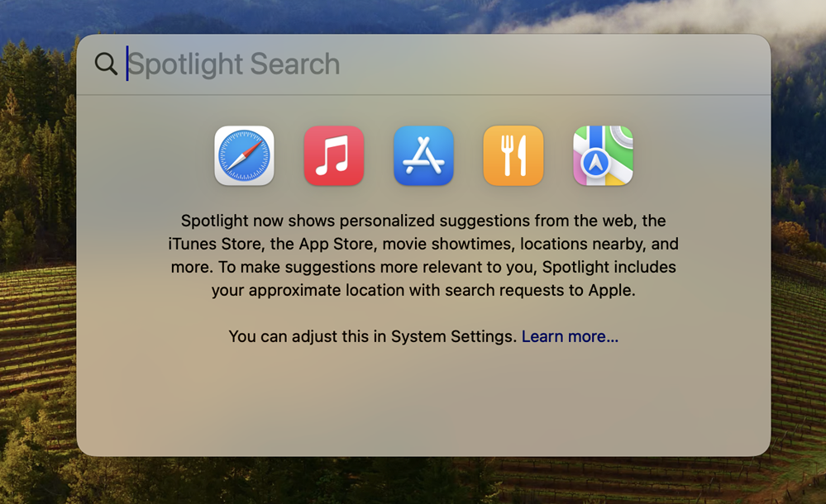Image resolution: width=826 pixels, height=504 pixels.
Task: Click the Safari compass icon
Action: coord(244,156)
